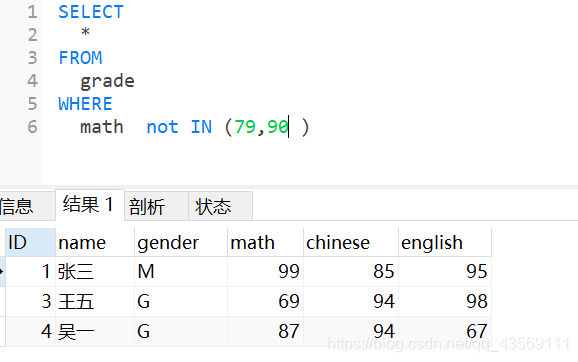The width and height of the screenshot is (578, 362).
Task: Click math value 99 in result grid
Action: 265,272
